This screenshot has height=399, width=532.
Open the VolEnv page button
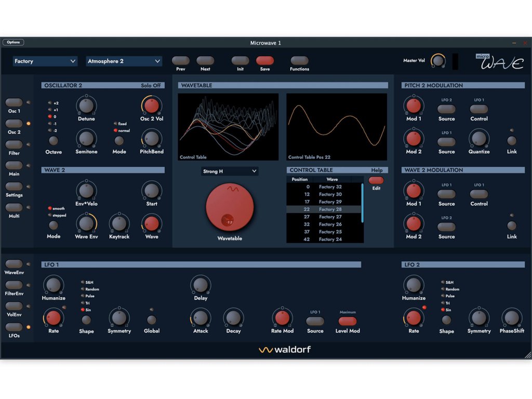14,306
